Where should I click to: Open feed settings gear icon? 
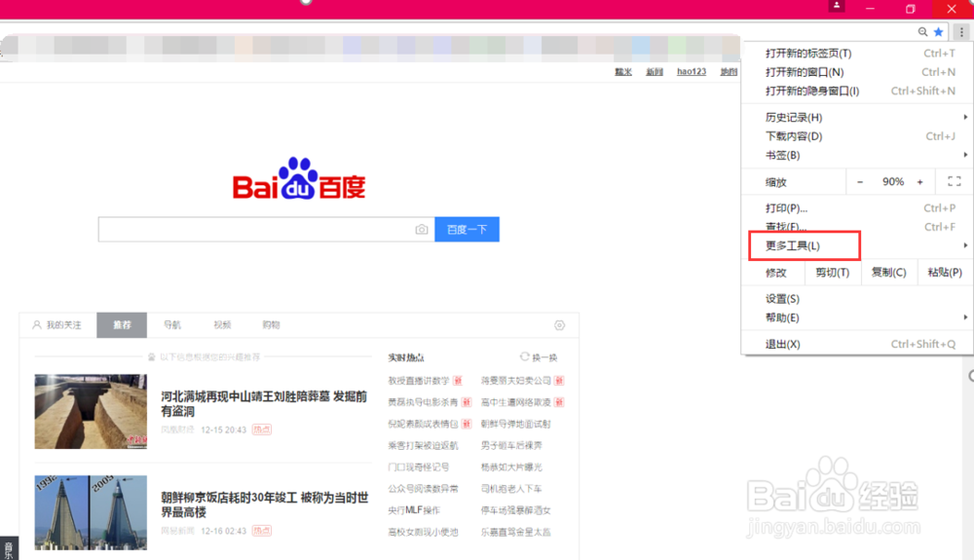(560, 325)
